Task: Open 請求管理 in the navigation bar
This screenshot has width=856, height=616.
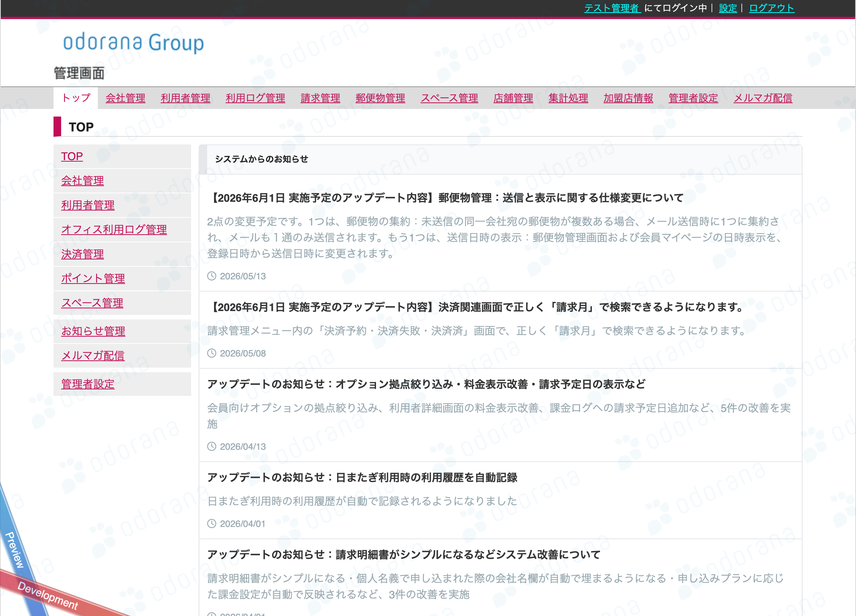Action: 320,98
